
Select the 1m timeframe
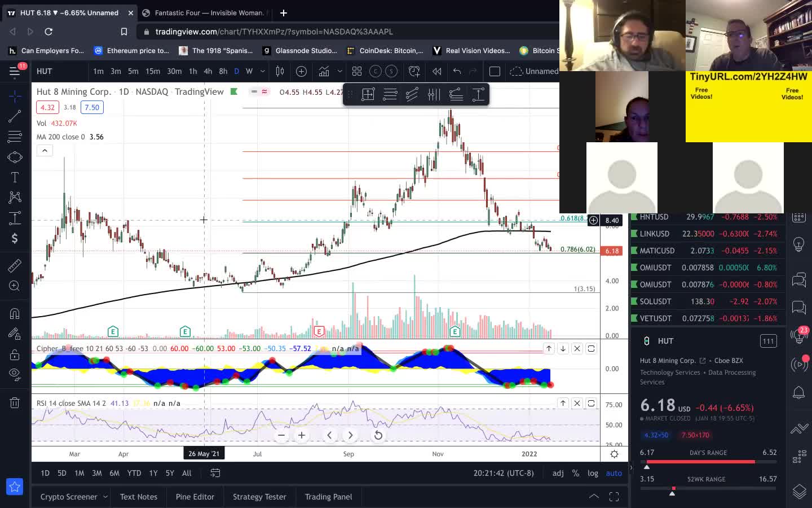point(98,71)
